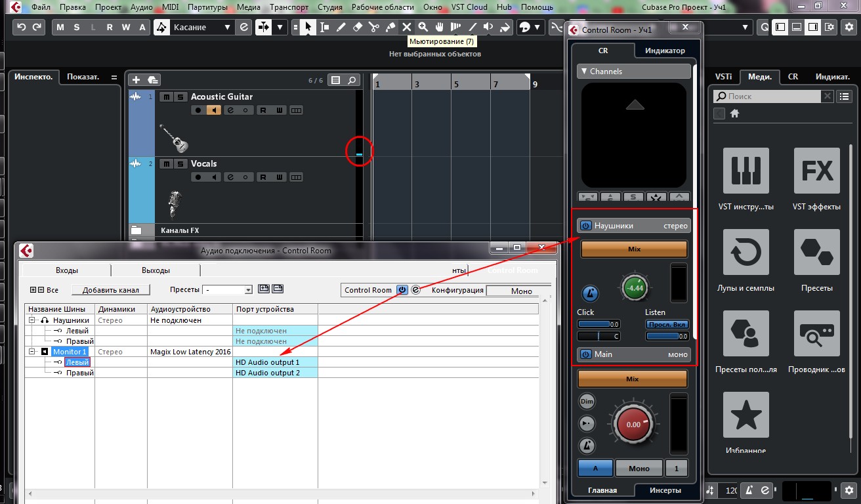The image size is (861, 504).
Task: Toggle the Наушники channel power button
Action: 585,226
